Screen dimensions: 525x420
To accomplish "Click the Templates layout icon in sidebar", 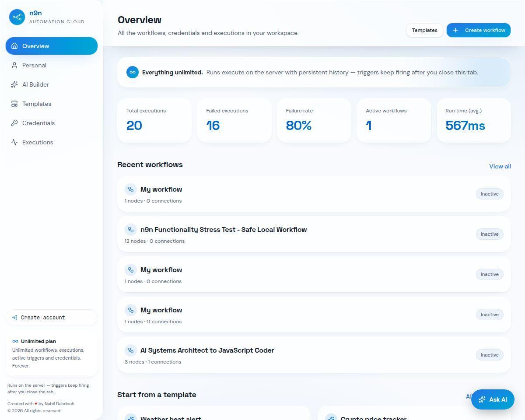I will click(x=14, y=104).
